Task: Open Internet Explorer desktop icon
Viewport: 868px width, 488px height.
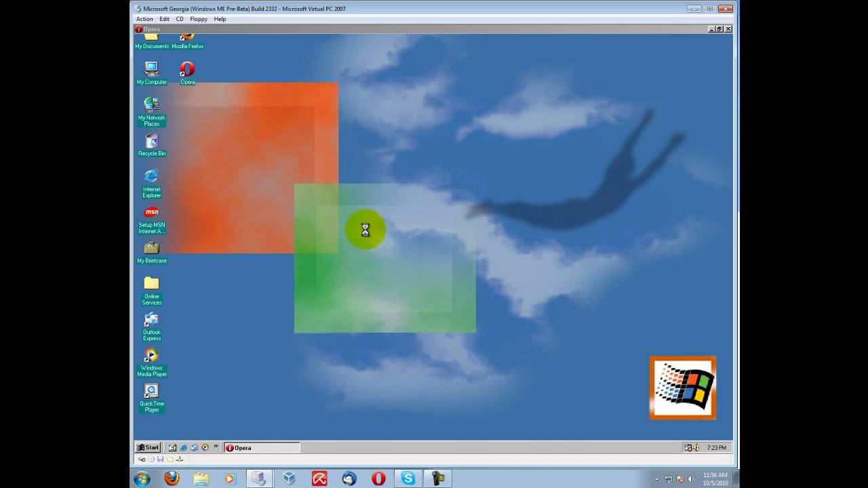Action: coord(151,177)
